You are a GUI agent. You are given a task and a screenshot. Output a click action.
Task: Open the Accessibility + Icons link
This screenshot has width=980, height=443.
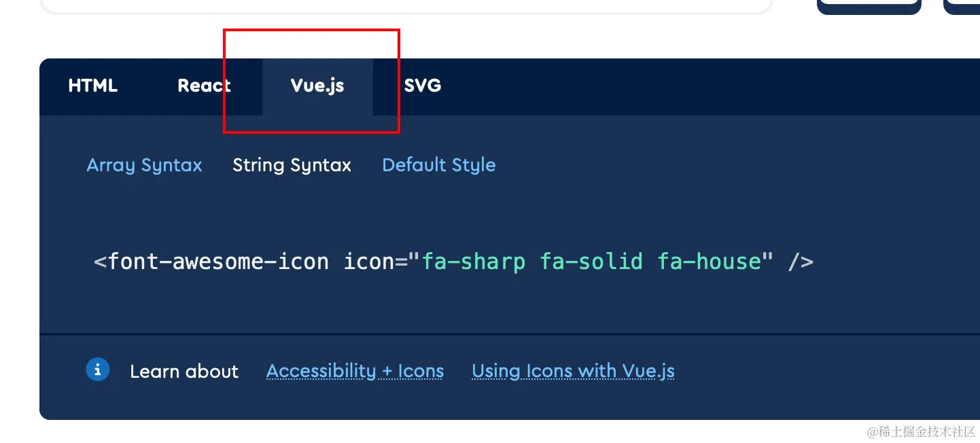(355, 371)
